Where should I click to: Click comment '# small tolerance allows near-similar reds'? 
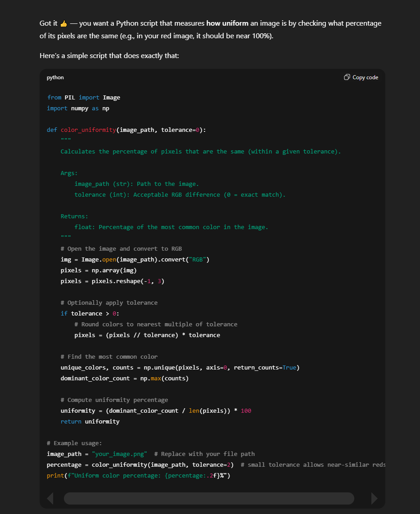pyautogui.click(x=313, y=465)
